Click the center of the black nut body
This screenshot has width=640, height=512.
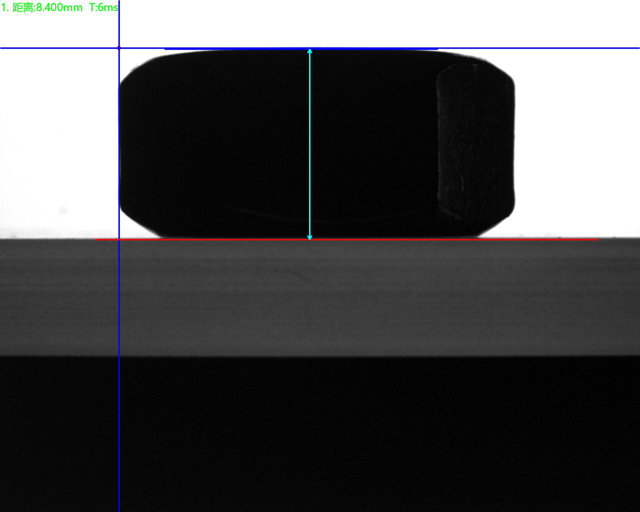pyautogui.click(x=280, y=140)
